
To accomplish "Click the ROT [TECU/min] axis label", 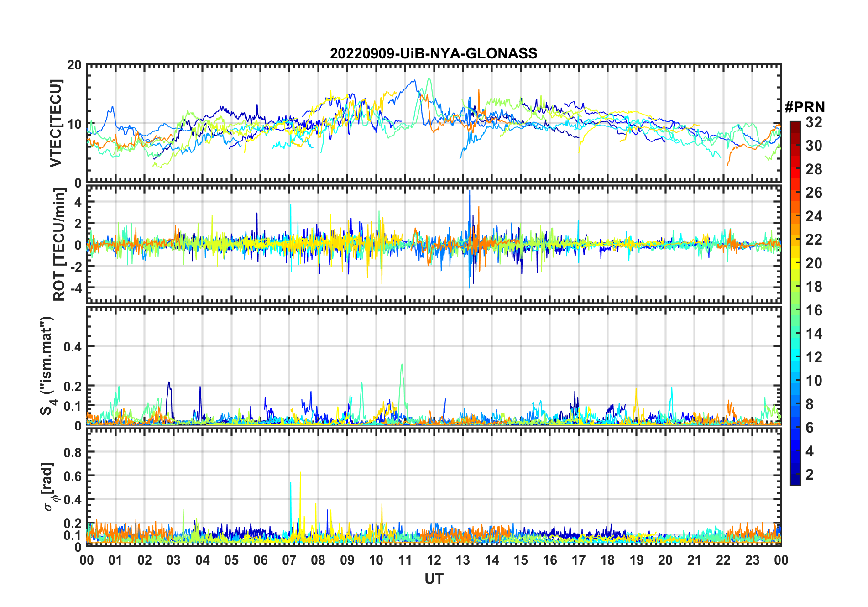I will 59,245.
